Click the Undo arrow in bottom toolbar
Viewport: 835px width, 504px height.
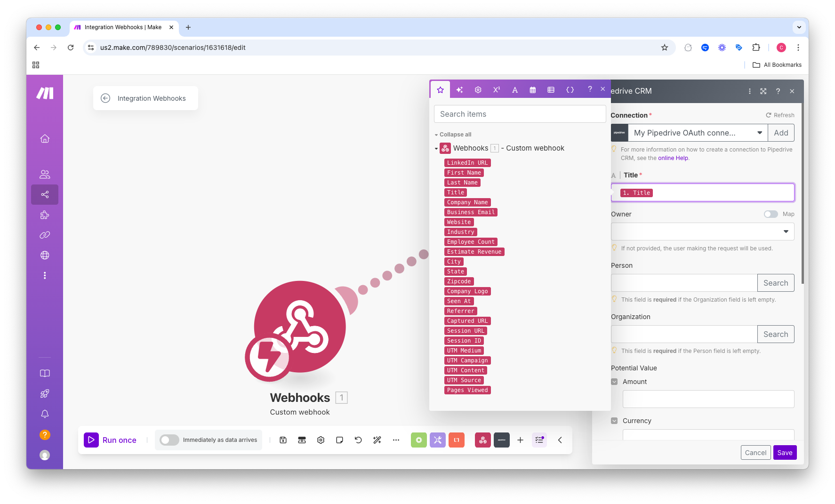click(358, 440)
